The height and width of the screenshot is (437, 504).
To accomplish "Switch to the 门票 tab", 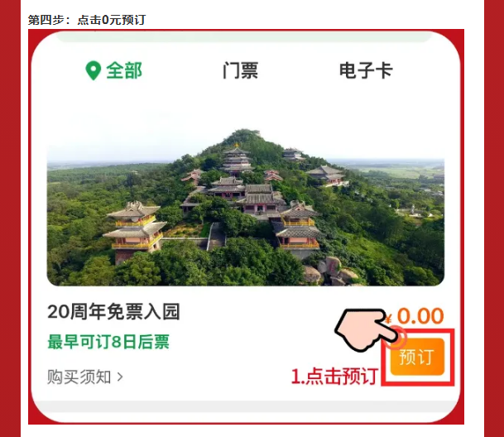I will (241, 70).
